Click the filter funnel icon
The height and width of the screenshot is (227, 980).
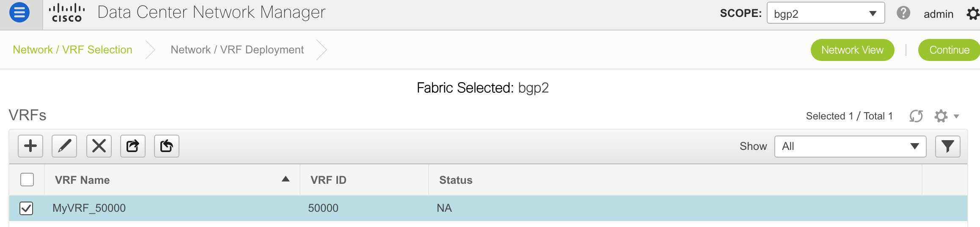(x=948, y=147)
